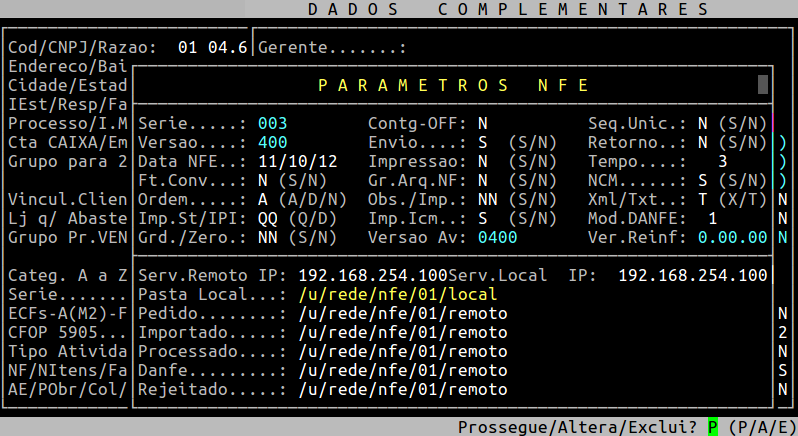Screen dimensions: 798x436
Task: Select the Data NFE date 11/10/12
Action: pyautogui.click(x=297, y=161)
